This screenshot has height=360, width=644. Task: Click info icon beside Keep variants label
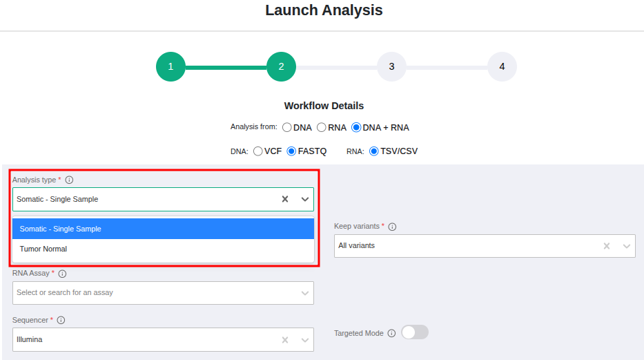pos(392,227)
